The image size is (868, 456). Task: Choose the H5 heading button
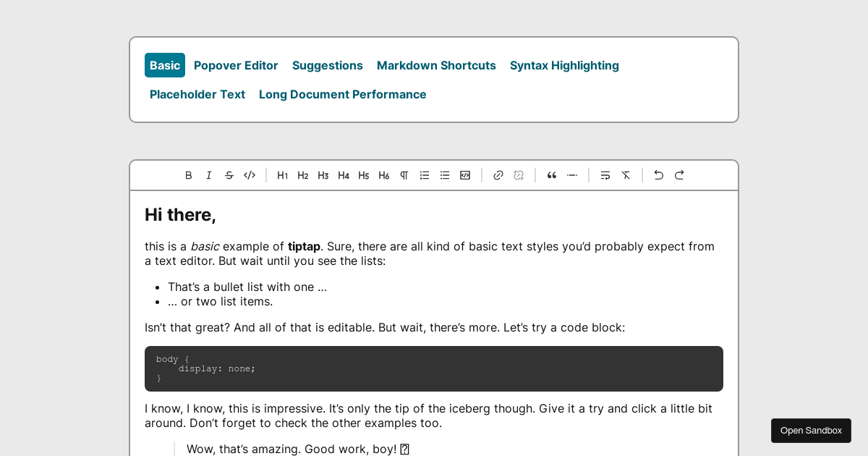tap(364, 175)
